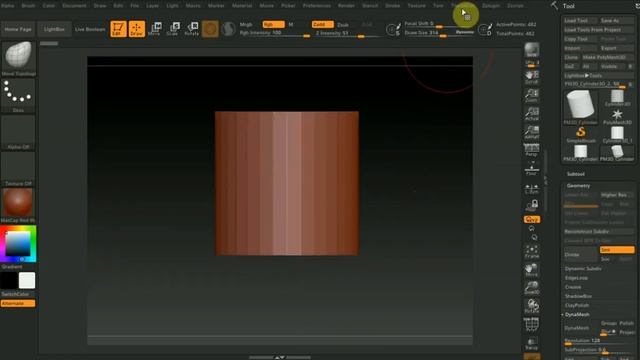Switch to the Rotate gizmo button
The image size is (640, 360).
coord(192,29)
